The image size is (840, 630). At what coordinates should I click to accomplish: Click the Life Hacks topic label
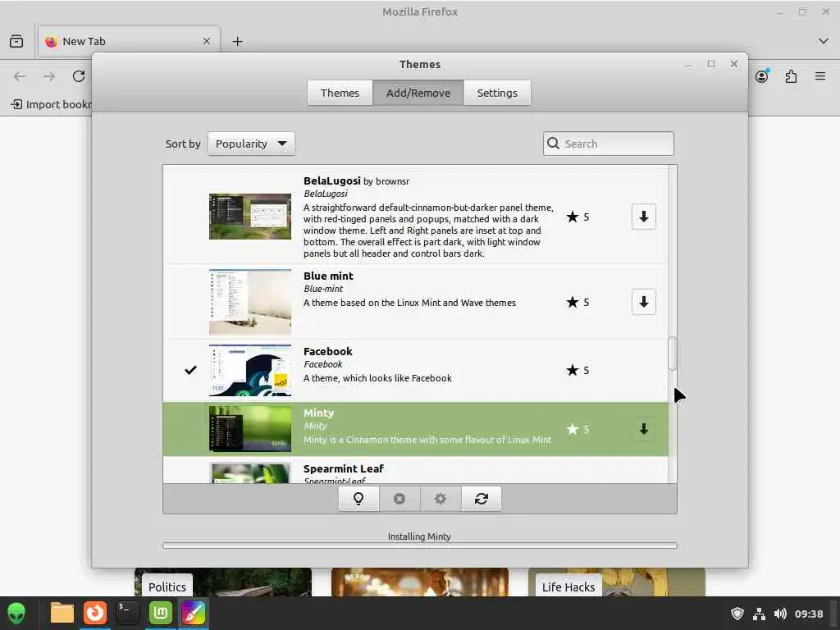[x=568, y=587]
